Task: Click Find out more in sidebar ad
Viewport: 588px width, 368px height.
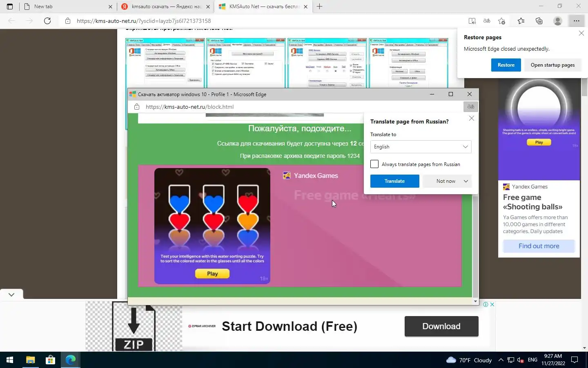Action: pos(539,246)
